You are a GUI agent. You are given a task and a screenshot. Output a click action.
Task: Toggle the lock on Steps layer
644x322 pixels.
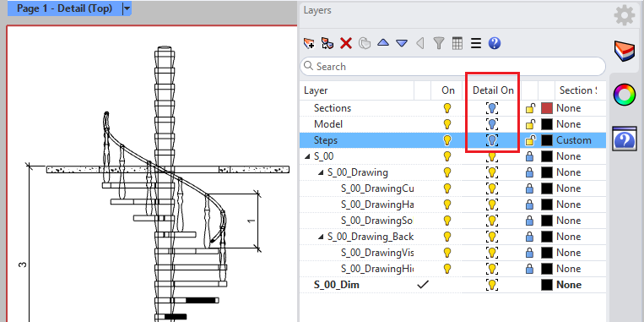531,140
